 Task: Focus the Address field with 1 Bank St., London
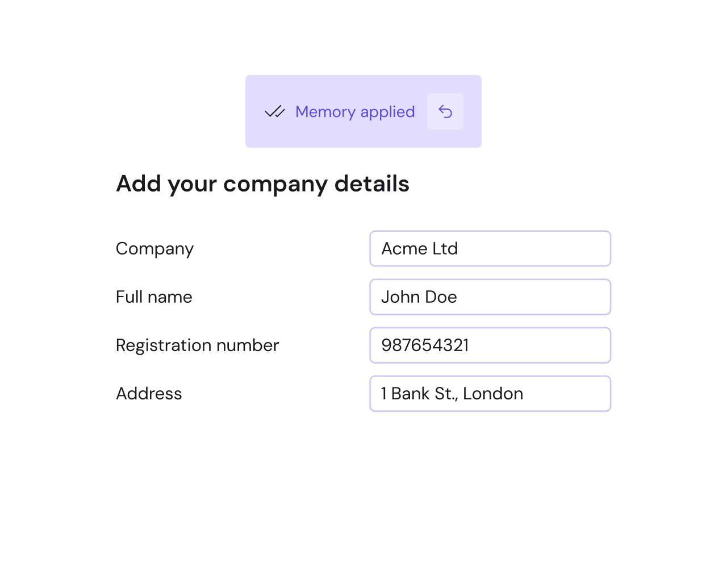(x=490, y=393)
